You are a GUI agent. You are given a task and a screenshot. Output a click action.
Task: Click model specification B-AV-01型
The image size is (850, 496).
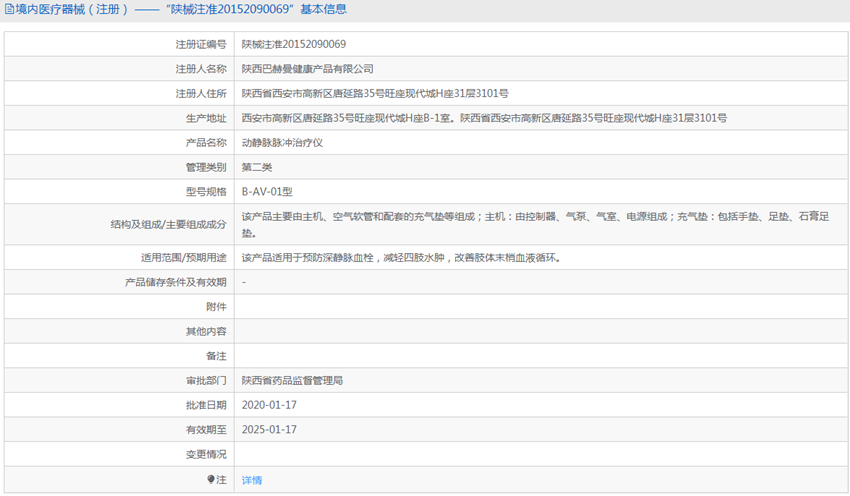[x=267, y=192]
